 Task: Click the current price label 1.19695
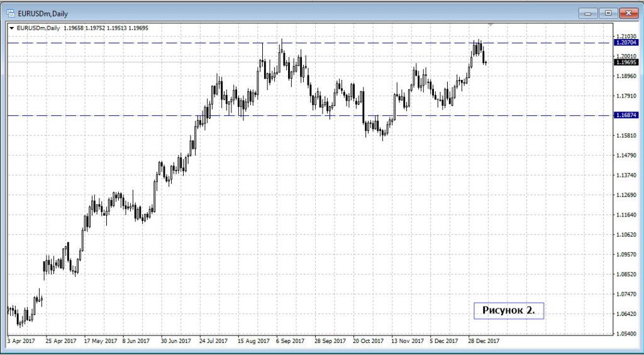[627, 63]
